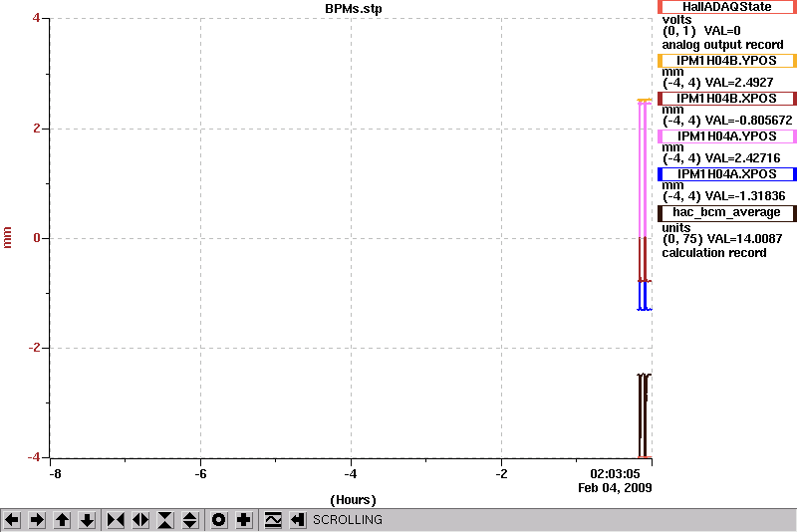Select the IPM1H04A.YPOS curve legend
Viewport: 797px width, 532px height.
click(727, 136)
